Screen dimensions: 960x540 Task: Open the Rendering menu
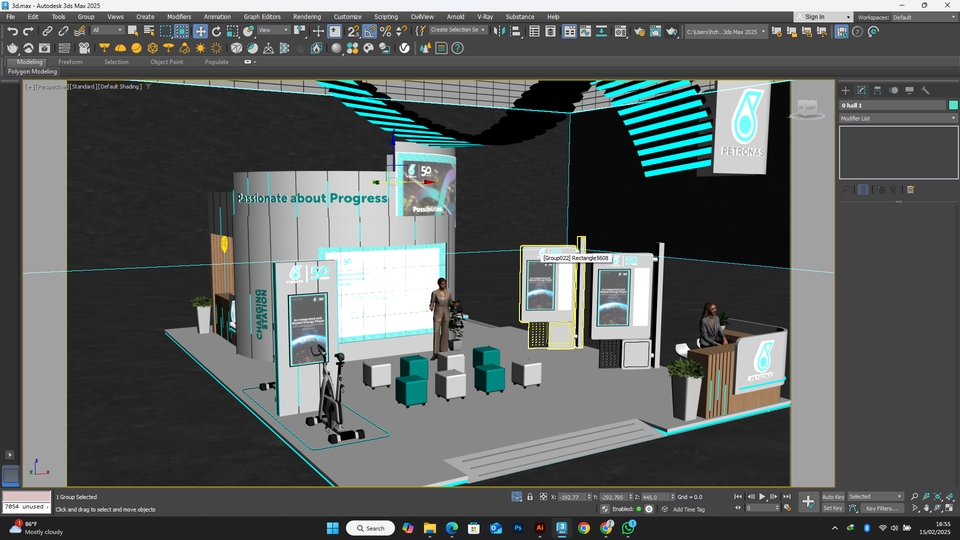[307, 17]
